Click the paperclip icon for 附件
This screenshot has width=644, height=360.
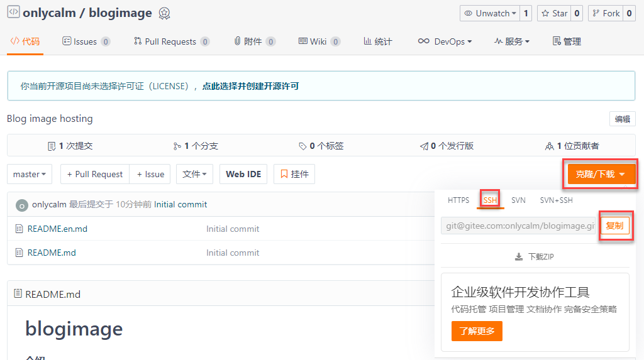237,41
